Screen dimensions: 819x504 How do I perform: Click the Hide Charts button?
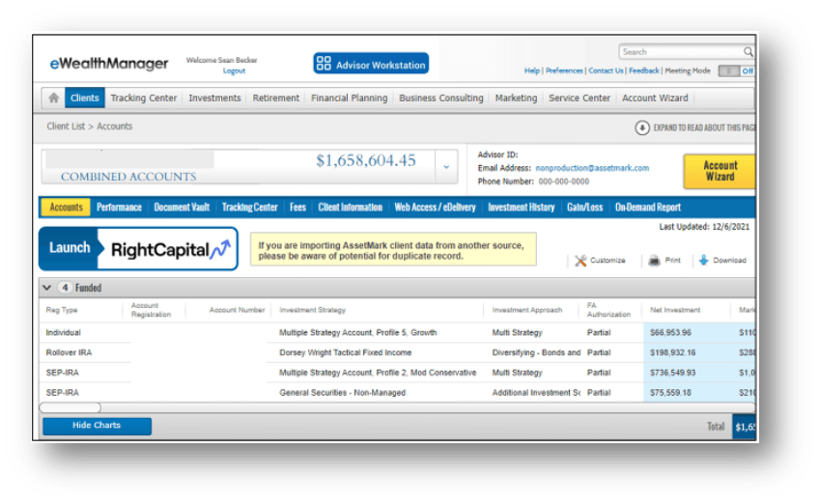(x=97, y=426)
